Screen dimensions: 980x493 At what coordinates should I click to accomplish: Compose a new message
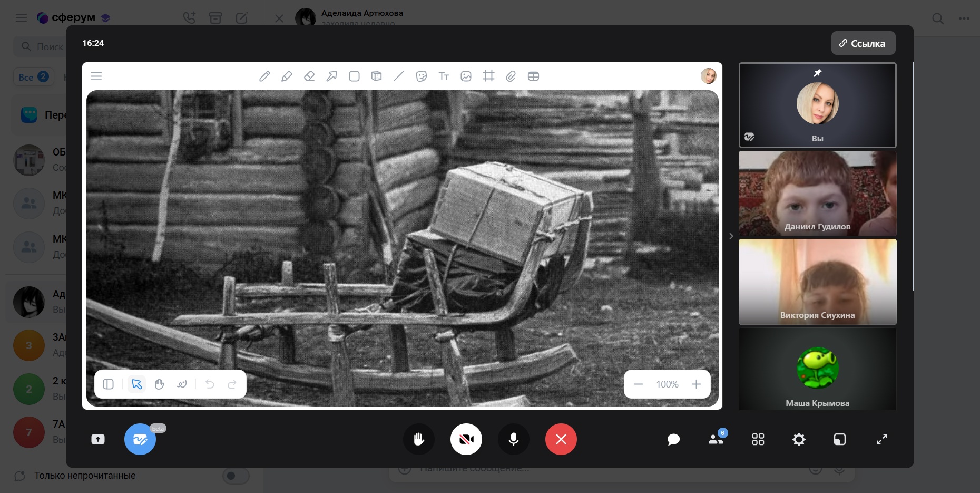click(242, 18)
